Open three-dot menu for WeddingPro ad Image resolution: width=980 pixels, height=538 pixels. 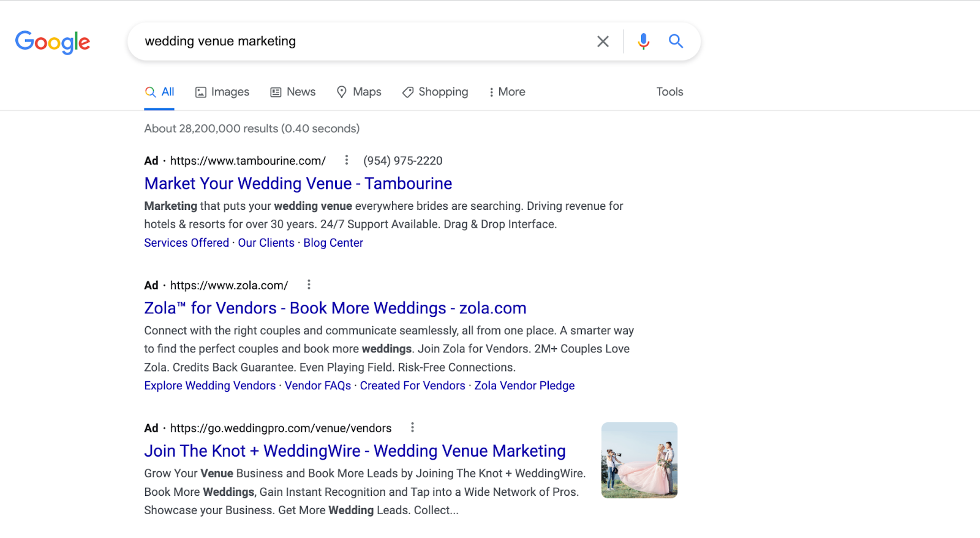[412, 427]
